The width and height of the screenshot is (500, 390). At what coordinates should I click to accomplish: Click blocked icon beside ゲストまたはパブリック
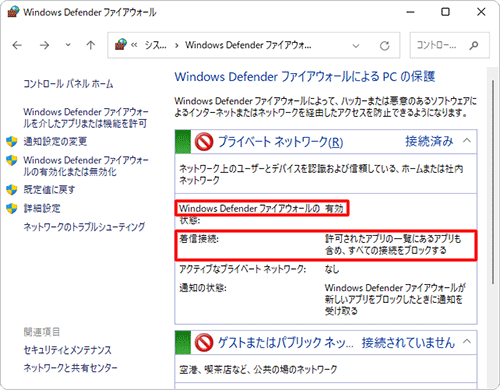point(204,343)
